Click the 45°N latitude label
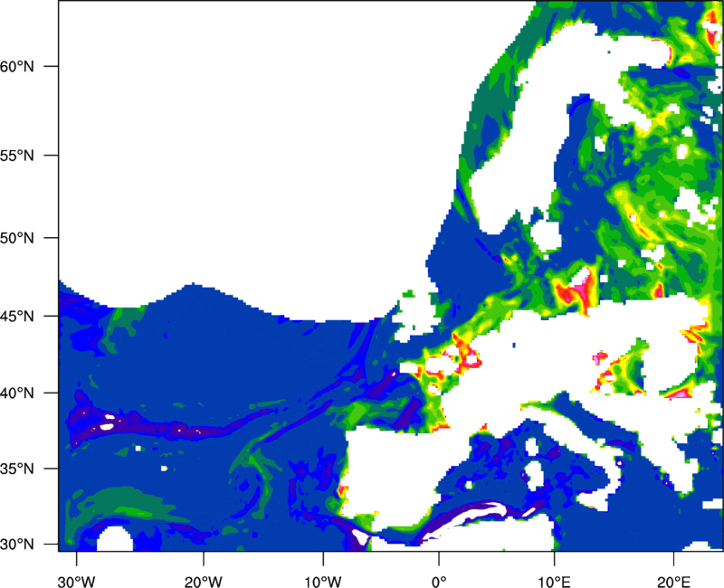The height and width of the screenshot is (588, 724). click(17, 317)
